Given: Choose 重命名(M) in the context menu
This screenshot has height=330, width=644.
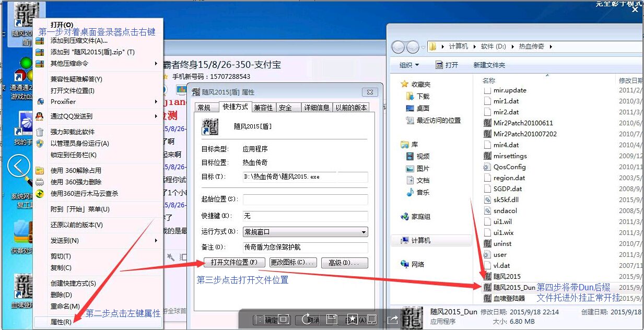Looking at the screenshot, I should tap(65, 307).
